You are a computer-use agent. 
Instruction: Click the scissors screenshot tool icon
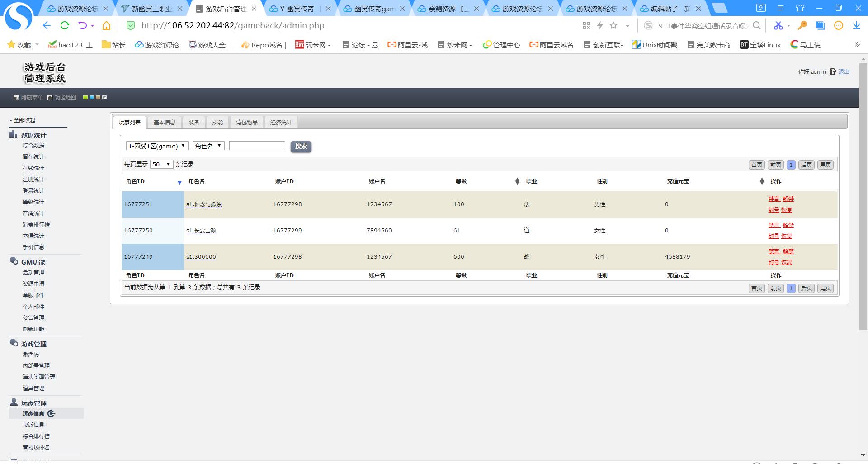click(778, 26)
